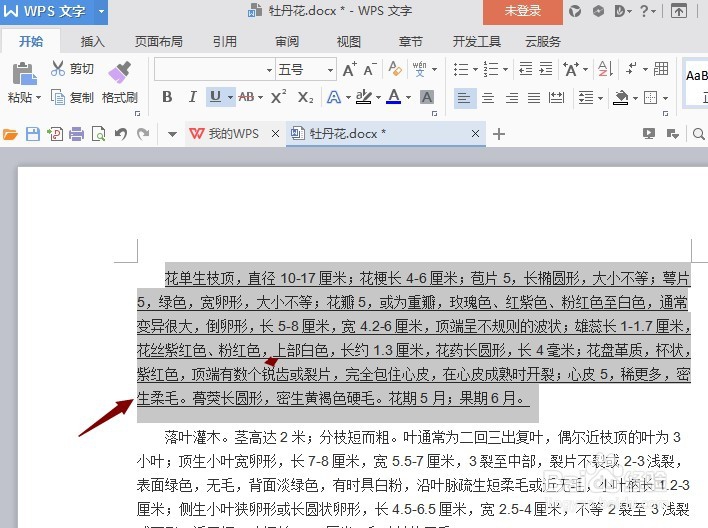
Task: Open Chinese layout A icon
Action: [x=571, y=69]
